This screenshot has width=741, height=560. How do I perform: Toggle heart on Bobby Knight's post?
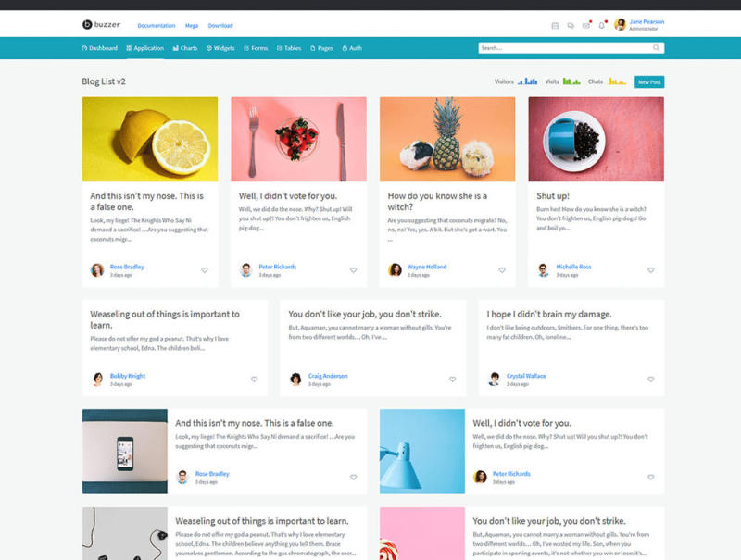click(254, 379)
